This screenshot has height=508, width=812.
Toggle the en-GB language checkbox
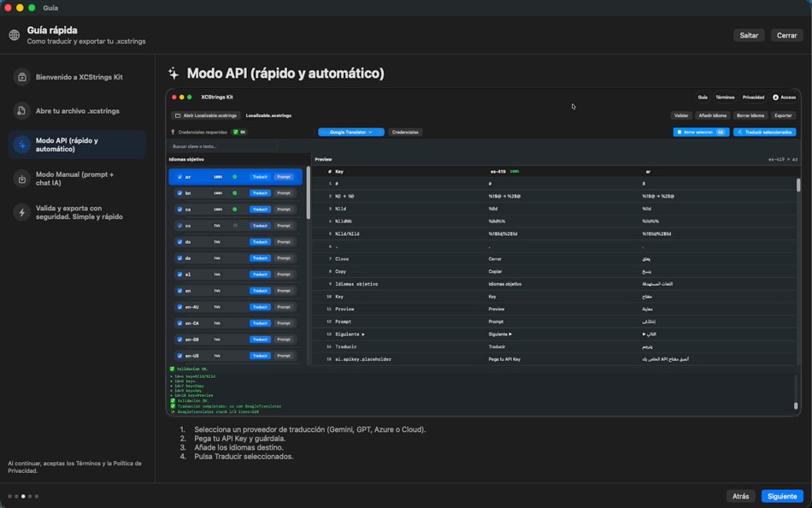click(179, 340)
